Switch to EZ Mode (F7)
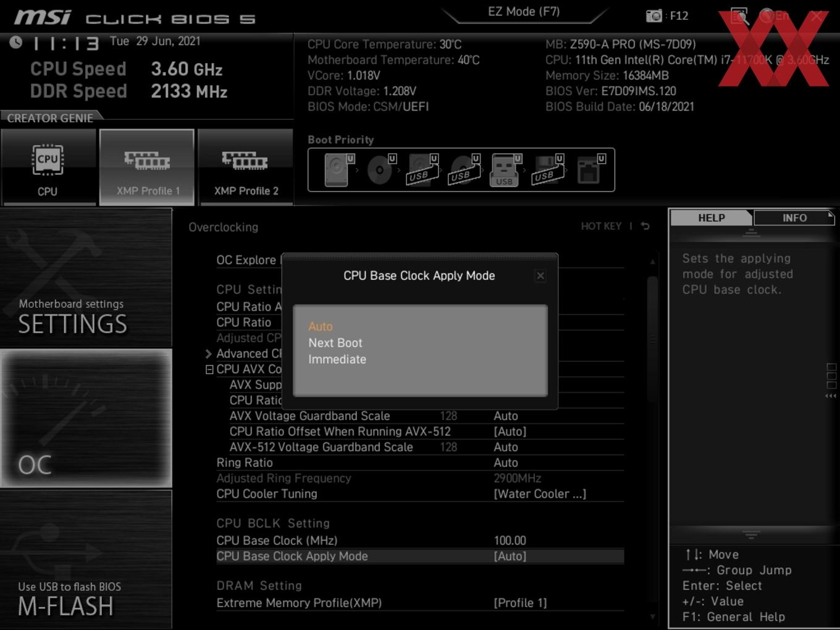 524,12
